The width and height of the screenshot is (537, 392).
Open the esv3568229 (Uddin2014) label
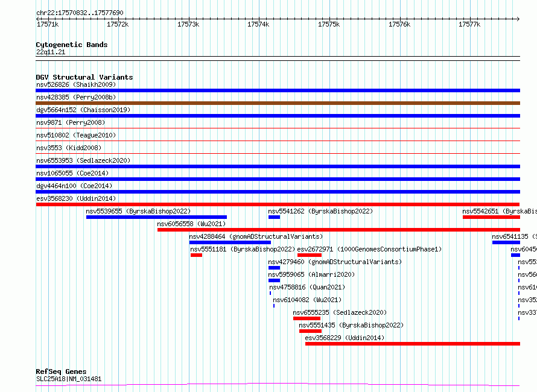coord(345,338)
